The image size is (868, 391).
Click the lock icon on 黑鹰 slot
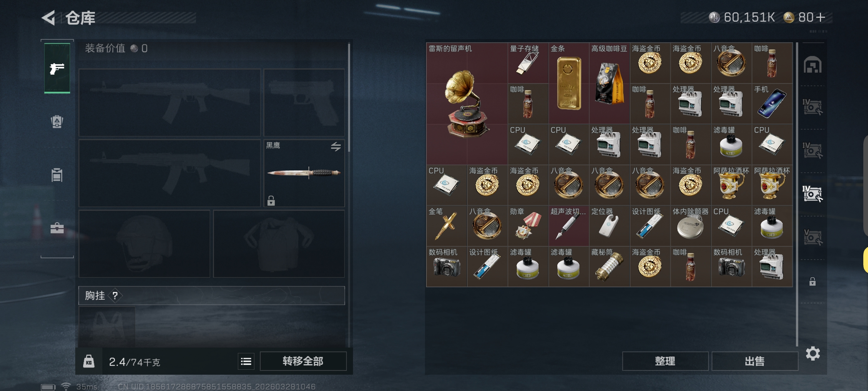[x=271, y=201]
